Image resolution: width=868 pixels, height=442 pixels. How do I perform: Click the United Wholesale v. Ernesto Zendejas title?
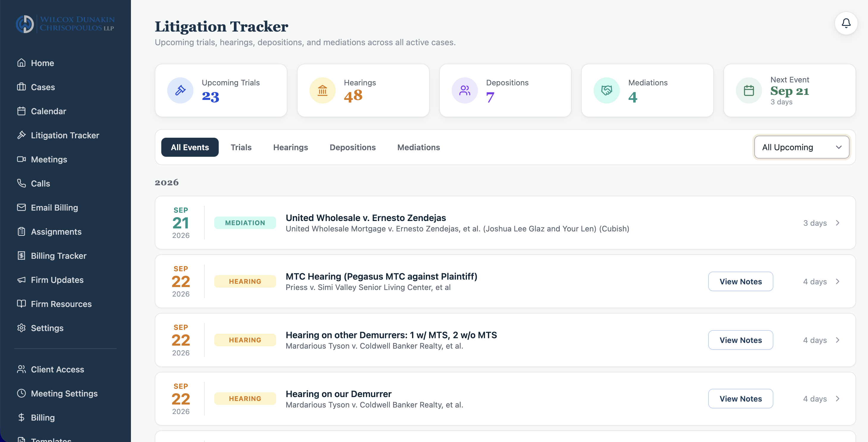[x=366, y=218]
